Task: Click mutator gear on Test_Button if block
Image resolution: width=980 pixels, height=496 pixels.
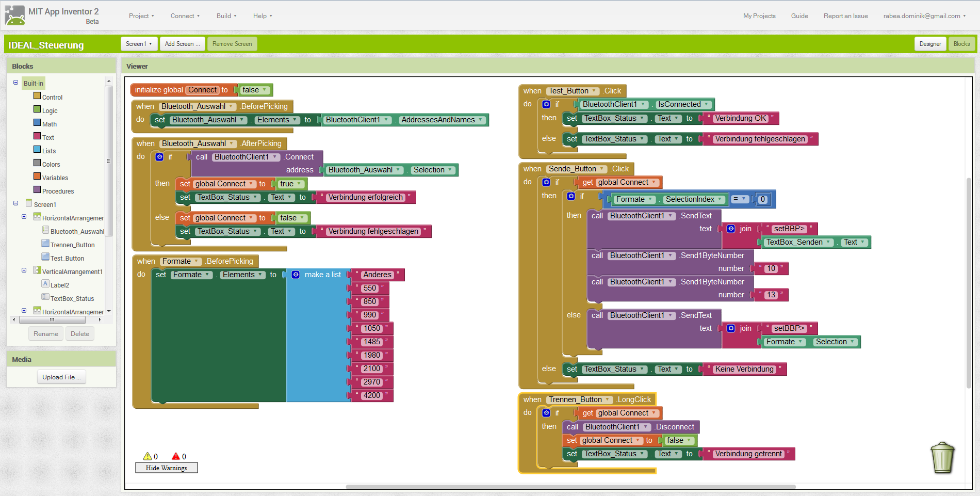Action: (546, 104)
